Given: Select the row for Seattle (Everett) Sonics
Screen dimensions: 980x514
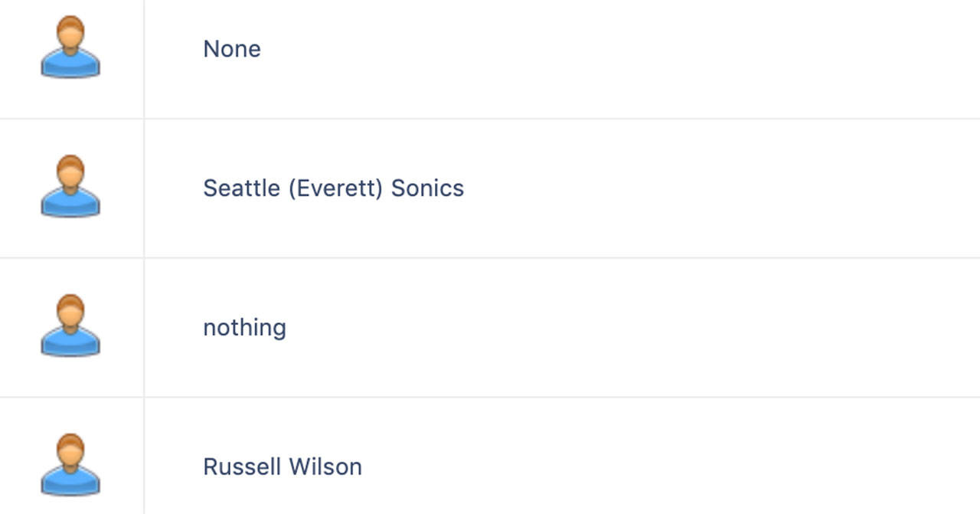Looking at the screenshot, I should pyautogui.click(x=490, y=188).
